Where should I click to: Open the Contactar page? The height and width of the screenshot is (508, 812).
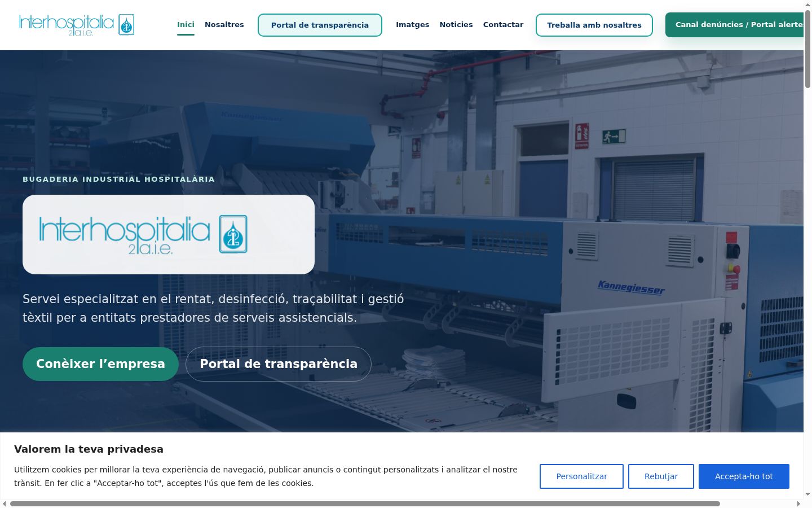pos(504,25)
